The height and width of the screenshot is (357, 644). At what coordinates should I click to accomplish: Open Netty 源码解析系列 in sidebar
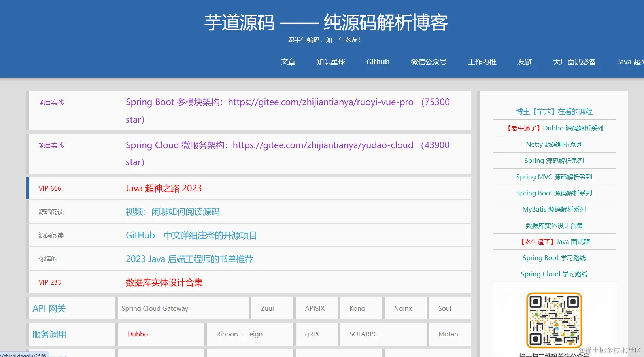(x=554, y=144)
